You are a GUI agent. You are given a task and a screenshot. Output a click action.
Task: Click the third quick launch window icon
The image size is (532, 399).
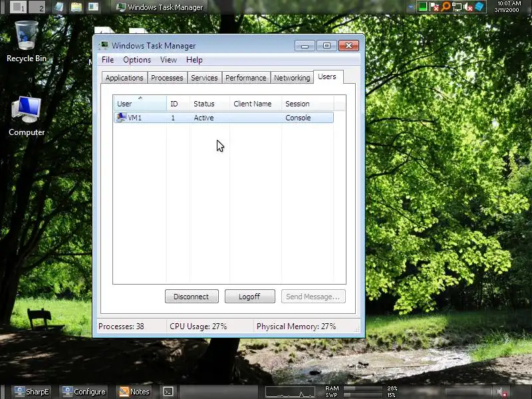[93, 7]
